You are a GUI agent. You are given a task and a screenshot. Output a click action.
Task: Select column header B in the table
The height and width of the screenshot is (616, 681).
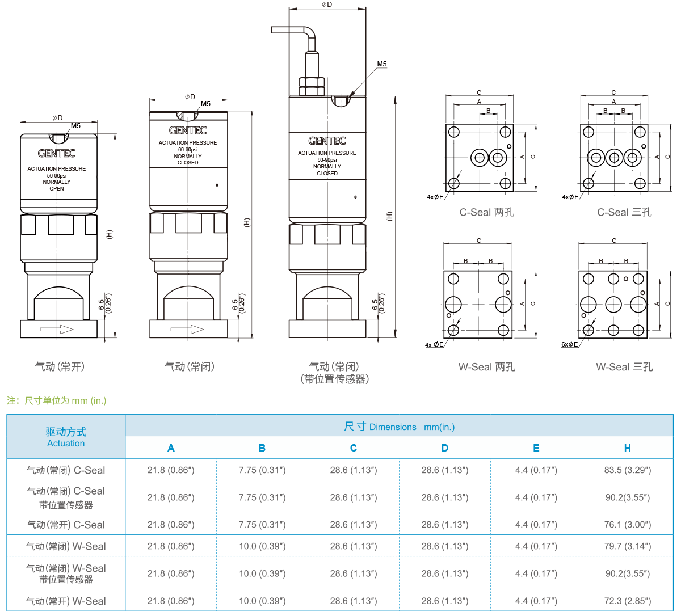tap(262, 448)
